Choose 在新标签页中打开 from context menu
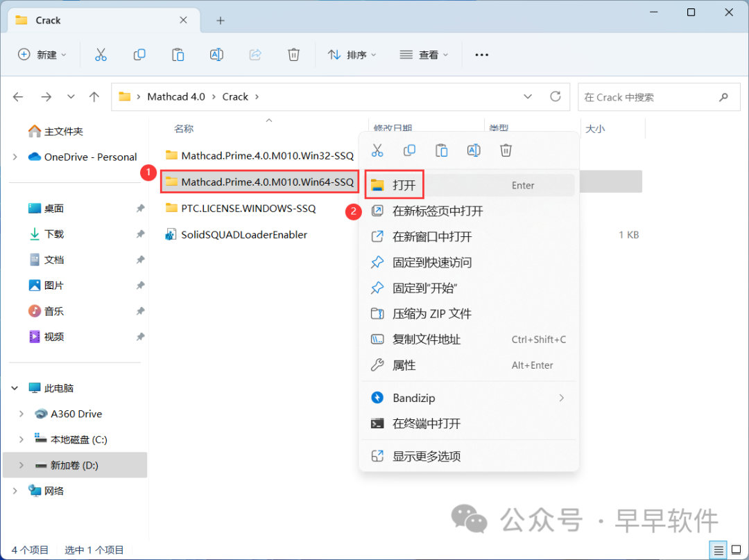749x560 pixels. tap(469, 211)
